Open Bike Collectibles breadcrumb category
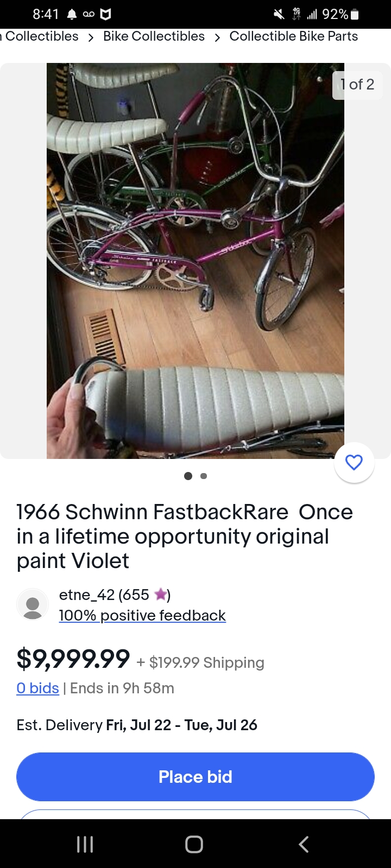The width and height of the screenshot is (391, 868). 154,36
